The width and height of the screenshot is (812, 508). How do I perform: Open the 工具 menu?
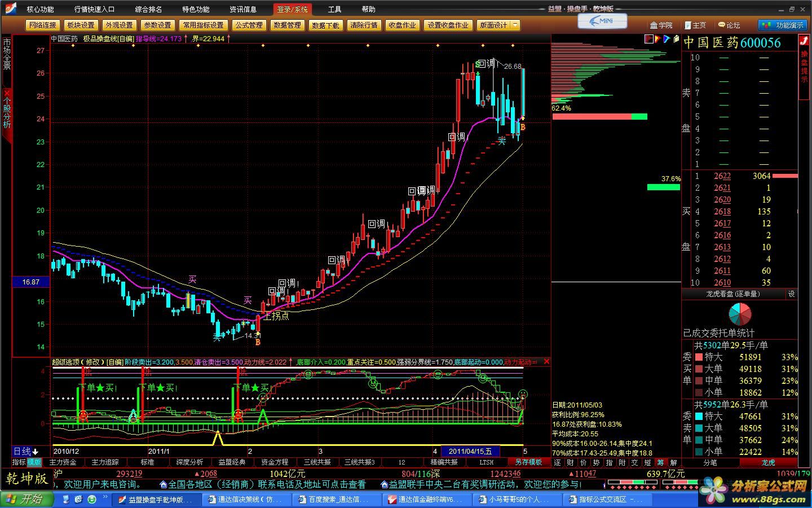[334, 9]
